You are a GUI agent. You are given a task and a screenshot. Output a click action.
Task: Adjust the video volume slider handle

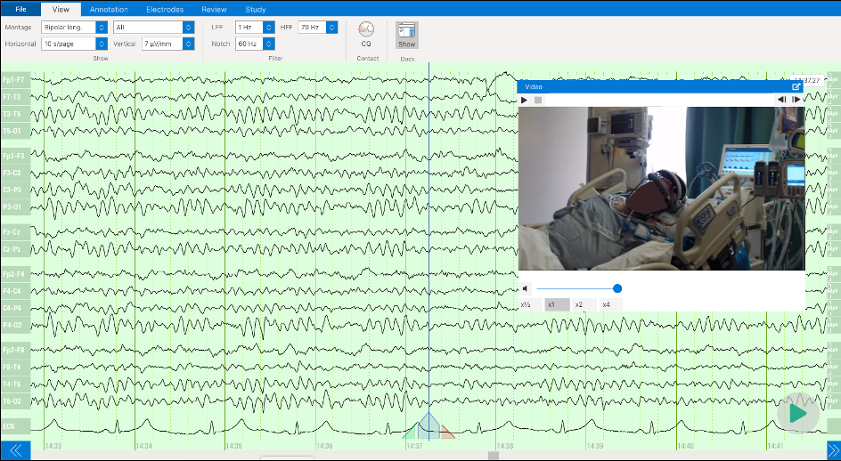617,288
